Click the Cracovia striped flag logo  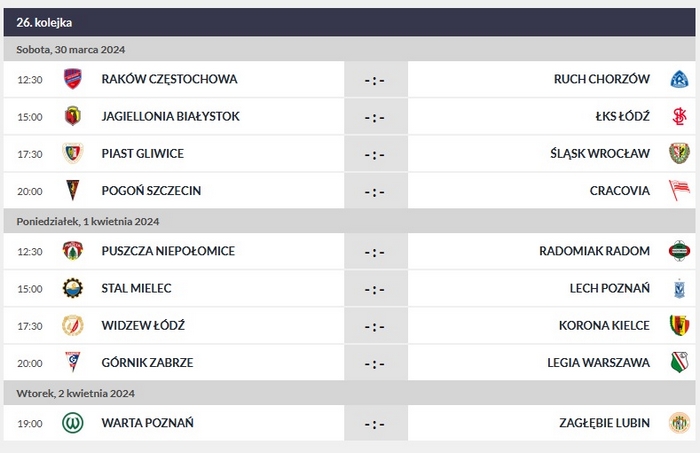(x=679, y=190)
